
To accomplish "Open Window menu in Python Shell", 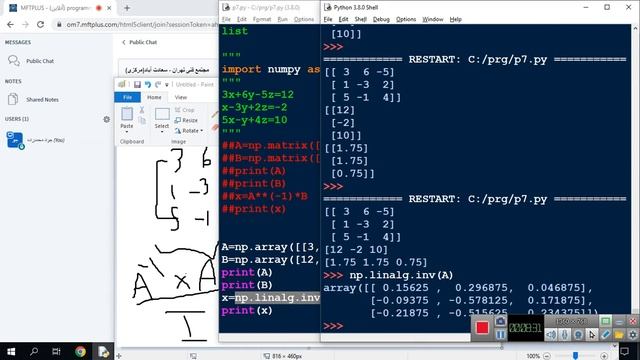I will [x=433, y=19].
